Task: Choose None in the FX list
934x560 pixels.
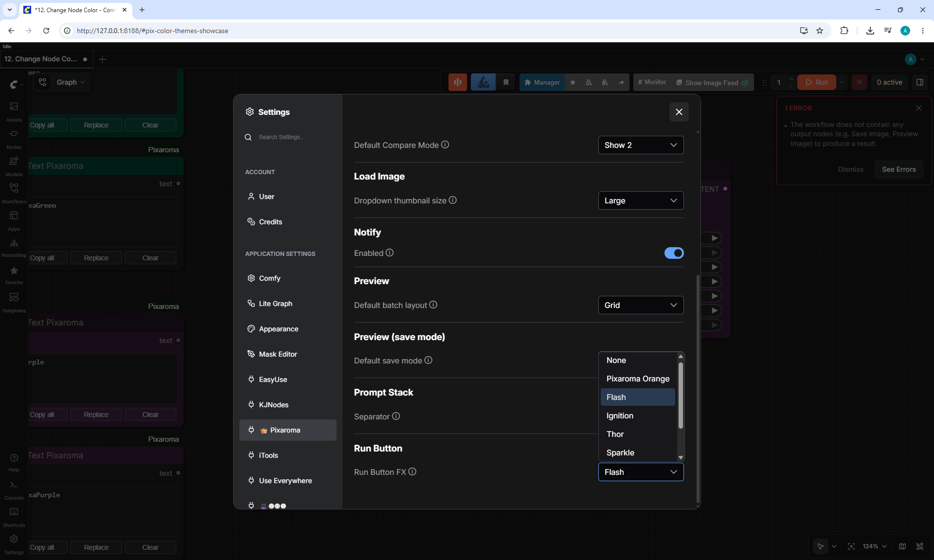Action: 638,360
